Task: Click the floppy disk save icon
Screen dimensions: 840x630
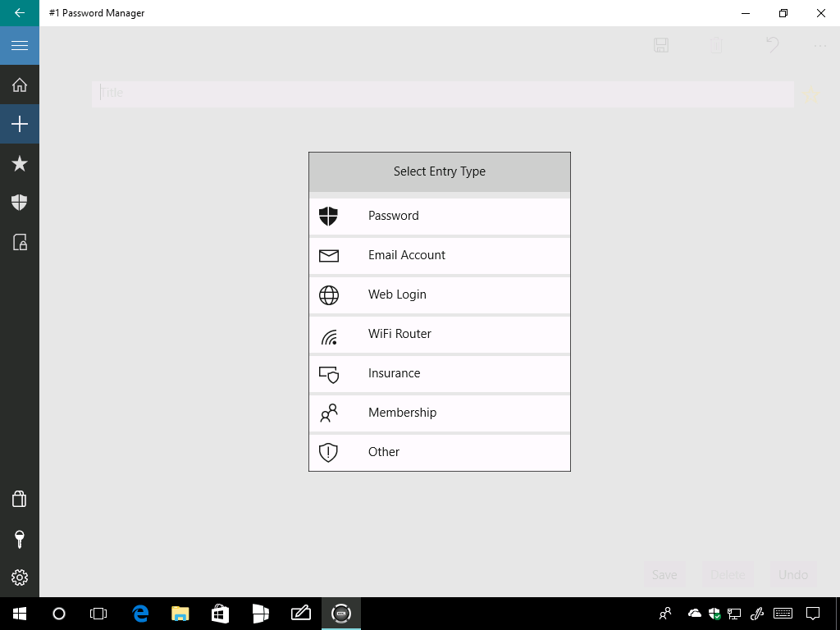Action: [x=661, y=45]
